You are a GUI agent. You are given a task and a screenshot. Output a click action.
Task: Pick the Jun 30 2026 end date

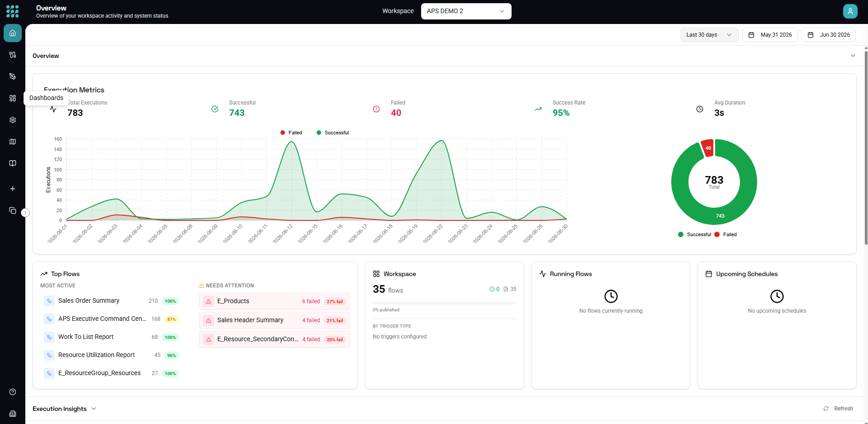click(x=829, y=35)
